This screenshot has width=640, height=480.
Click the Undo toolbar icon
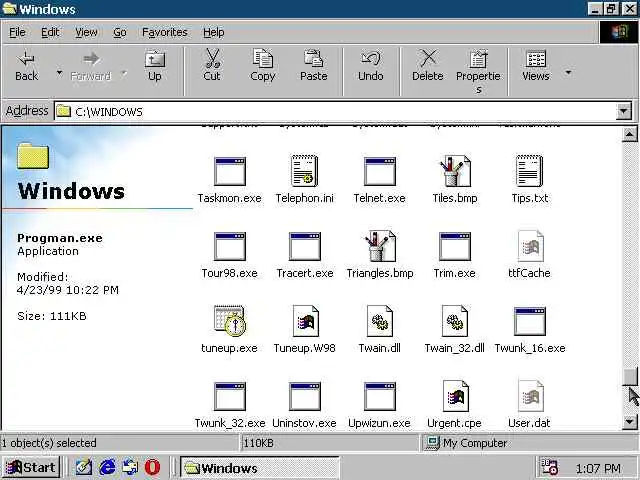point(371,58)
